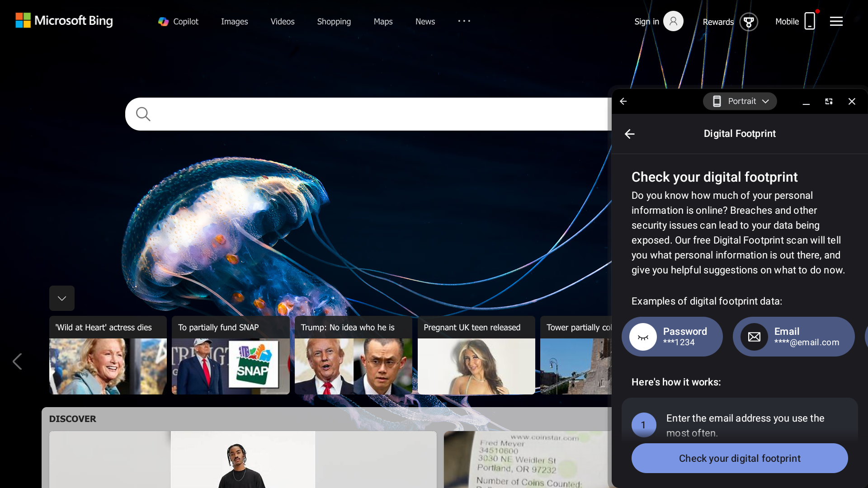Screen dimensions: 868x488
Task: Click the 'Here's how it works:' text
Action: (x=676, y=382)
